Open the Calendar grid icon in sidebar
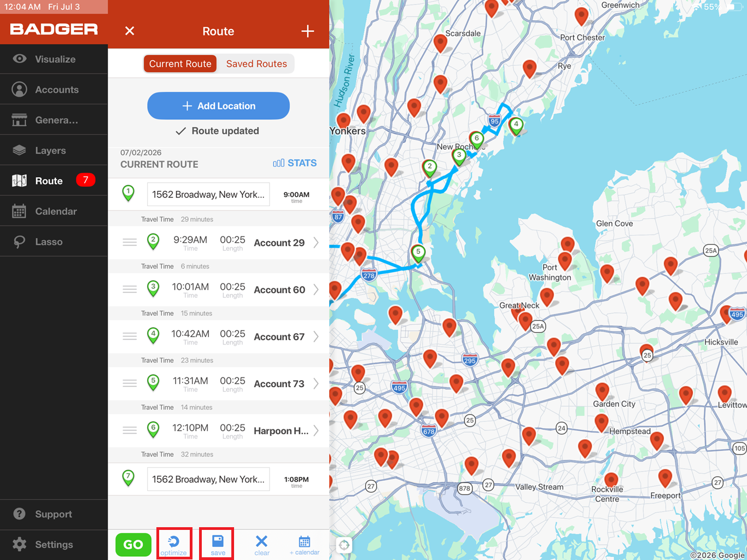The width and height of the screenshot is (747, 560). [x=20, y=211]
